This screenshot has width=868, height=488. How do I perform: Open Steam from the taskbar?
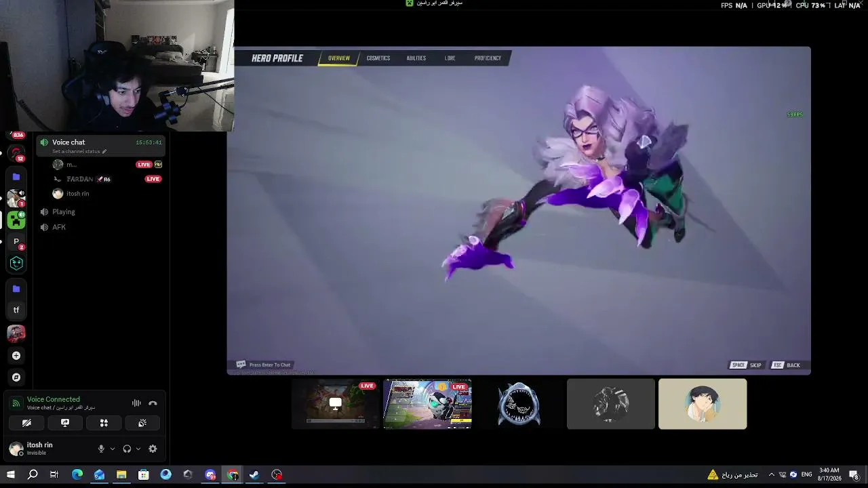(254, 475)
